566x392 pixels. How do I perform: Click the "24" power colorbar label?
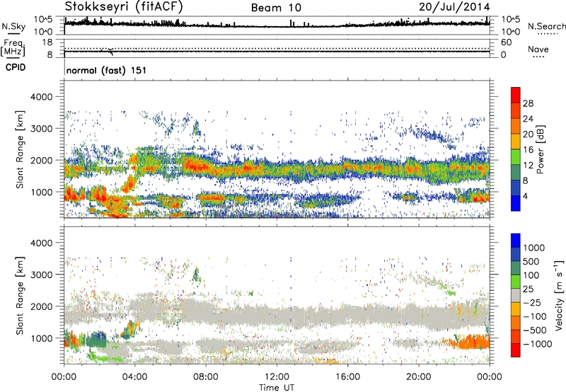(528, 119)
